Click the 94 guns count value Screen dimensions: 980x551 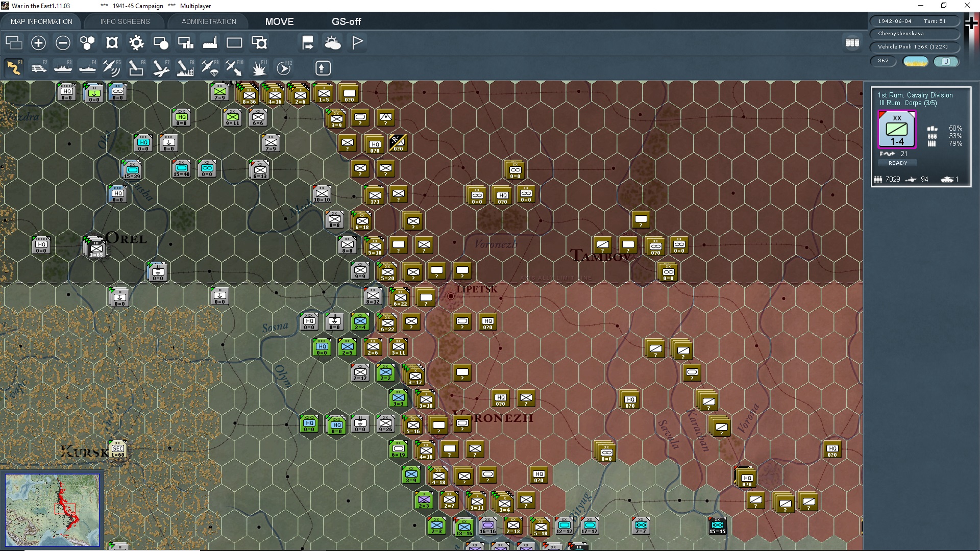click(x=924, y=180)
